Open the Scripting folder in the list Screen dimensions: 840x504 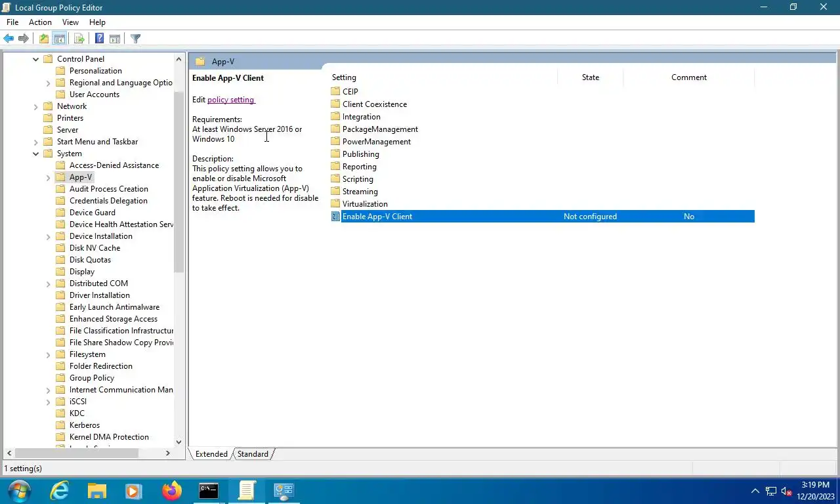[352, 179]
